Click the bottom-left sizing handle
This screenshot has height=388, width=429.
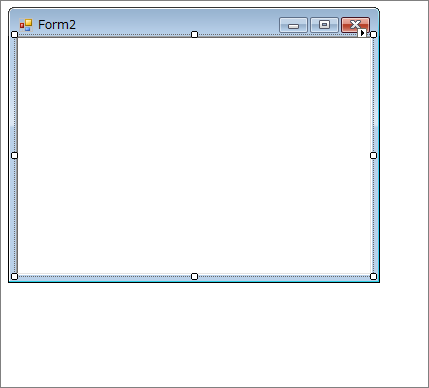coord(15,276)
